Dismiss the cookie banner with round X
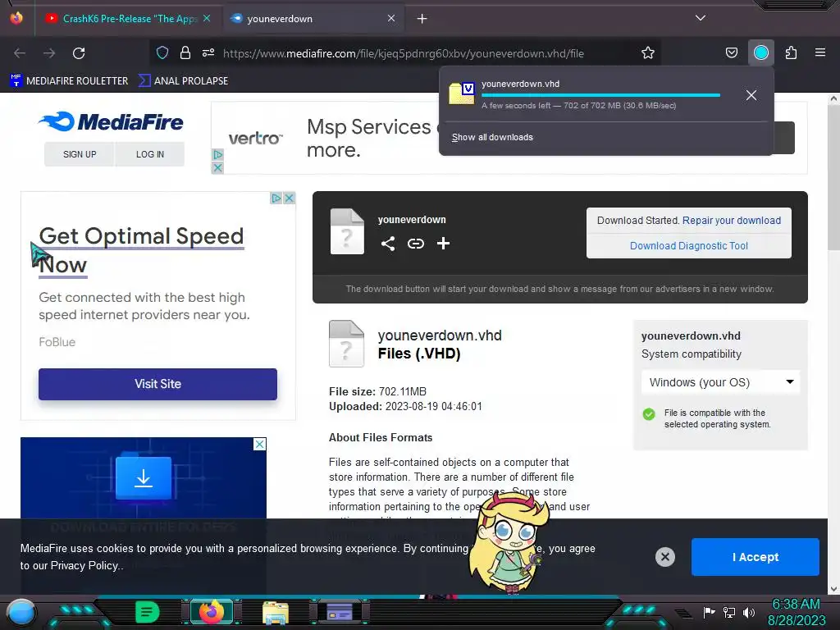The image size is (840, 630). [664, 557]
